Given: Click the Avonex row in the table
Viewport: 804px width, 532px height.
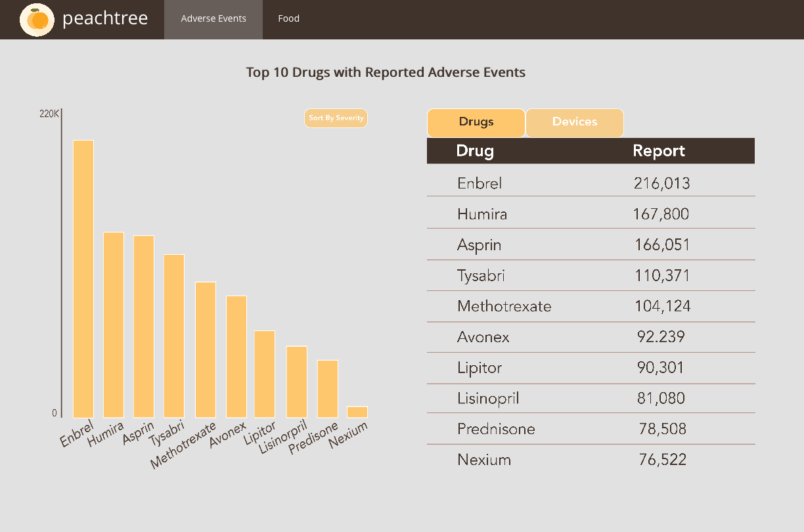Looking at the screenshot, I should 591,337.
